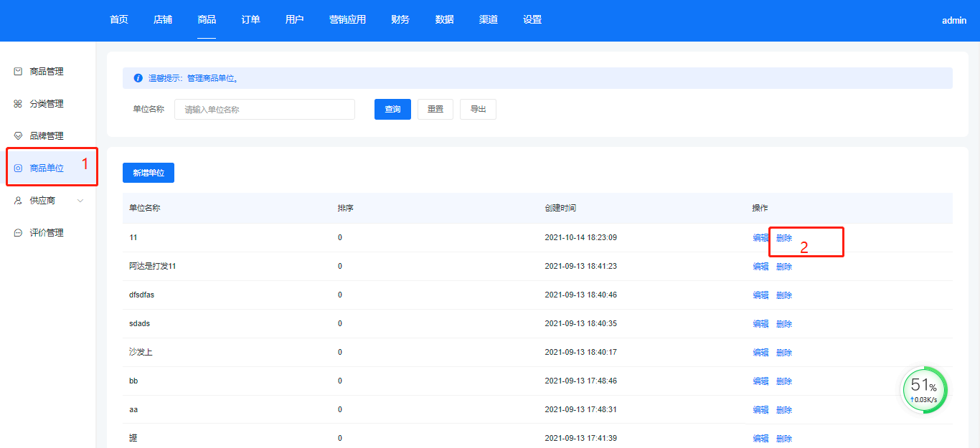
Task: Click the 导出 export button
Action: coord(478,110)
